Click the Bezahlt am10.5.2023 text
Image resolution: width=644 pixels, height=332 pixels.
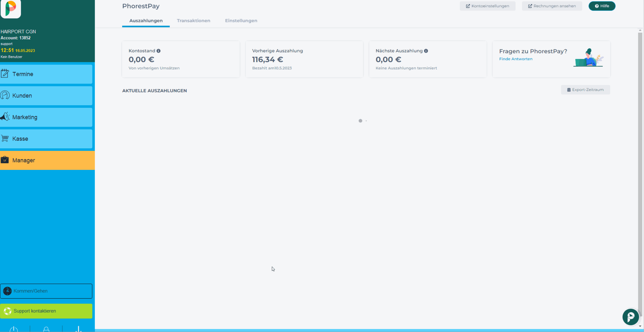tap(272, 68)
